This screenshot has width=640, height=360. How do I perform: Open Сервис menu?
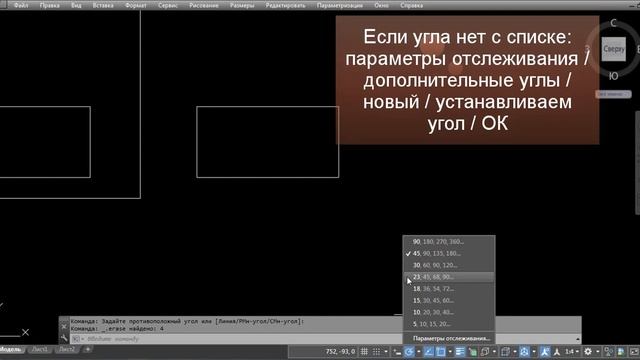tap(168, 5)
